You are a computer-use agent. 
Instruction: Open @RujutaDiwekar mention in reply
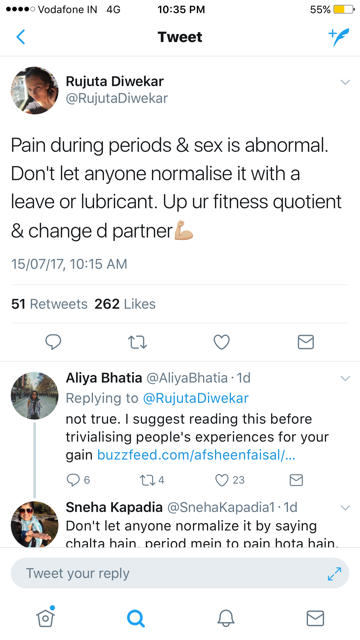[195, 398]
